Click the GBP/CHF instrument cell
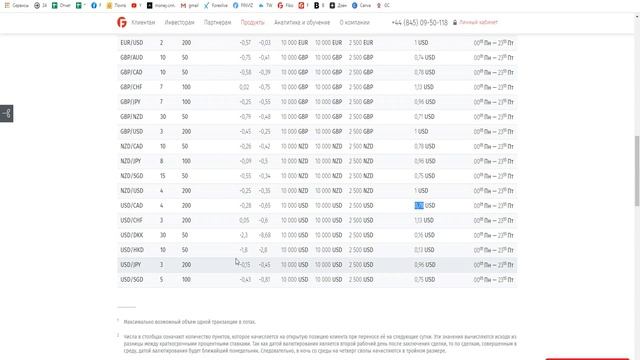The width and height of the screenshot is (640, 360). coord(131,87)
